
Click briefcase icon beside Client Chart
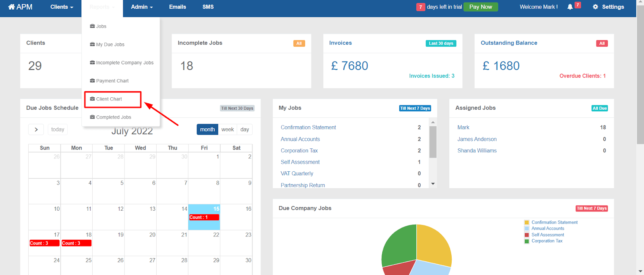(x=92, y=99)
